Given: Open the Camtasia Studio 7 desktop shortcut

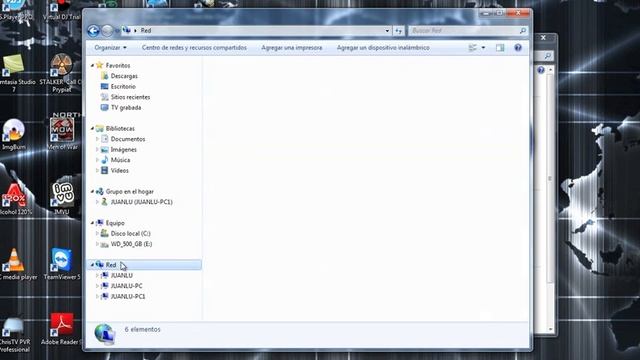Looking at the screenshot, I should 15,73.
